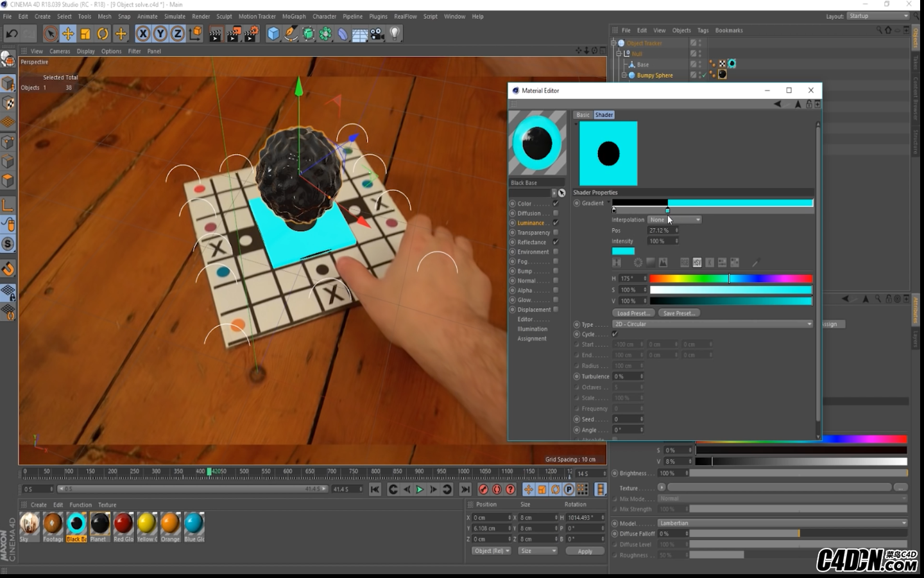The image size is (924, 578).
Task: Enable the Displacement channel checkbox
Action: pyautogui.click(x=556, y=310)
